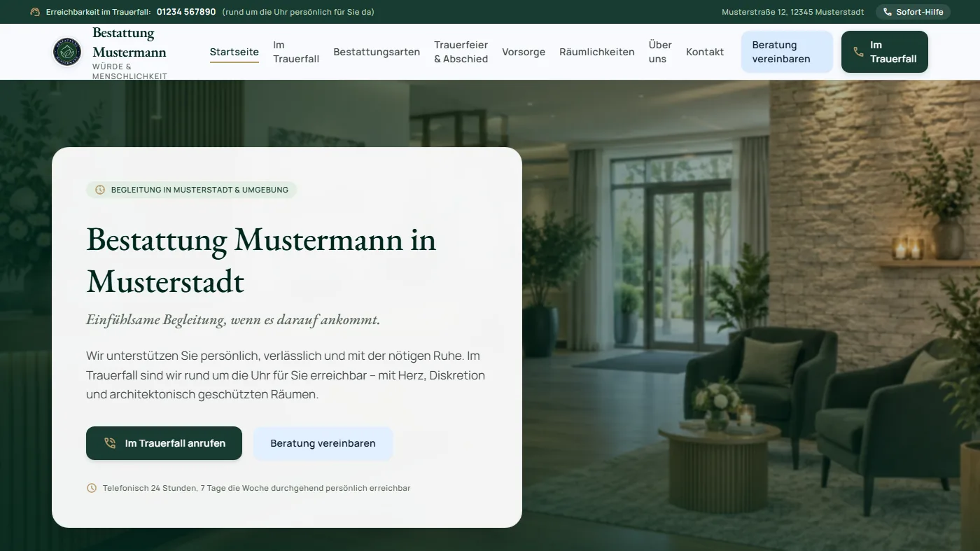Click the headset icon in top bar
The height and width of the screenshot is (551, 980).
[35, 12]
